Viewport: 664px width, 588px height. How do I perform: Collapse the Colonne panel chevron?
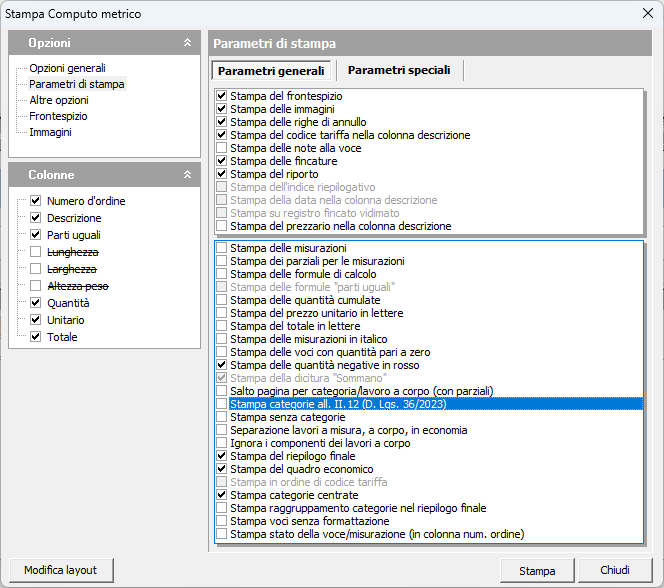point(187,175)
